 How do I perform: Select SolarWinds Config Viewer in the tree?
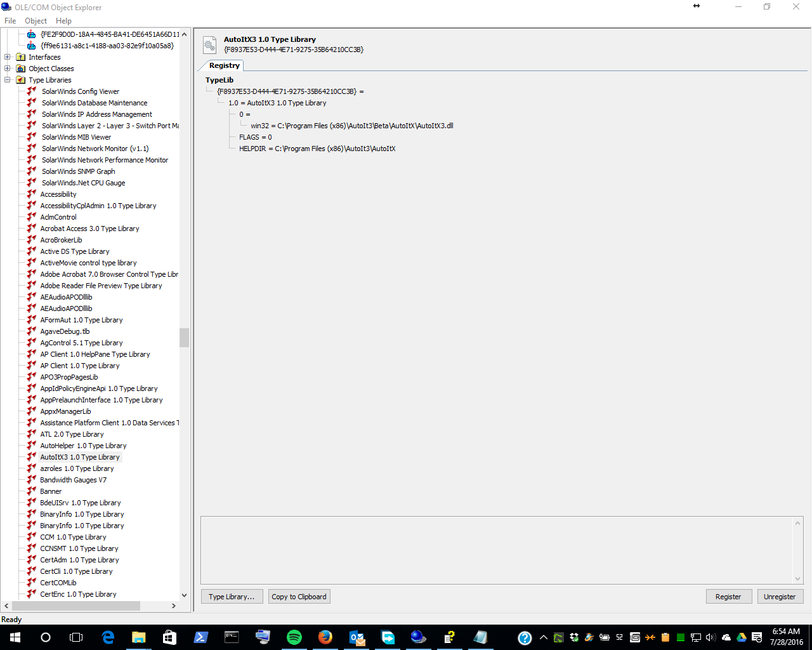click(81, 91)
